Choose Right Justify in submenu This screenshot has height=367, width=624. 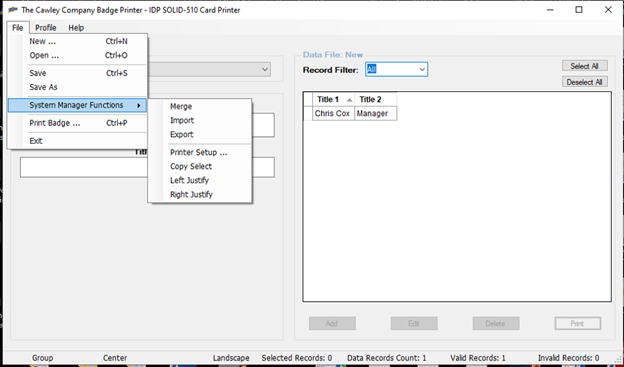(200, 195)
